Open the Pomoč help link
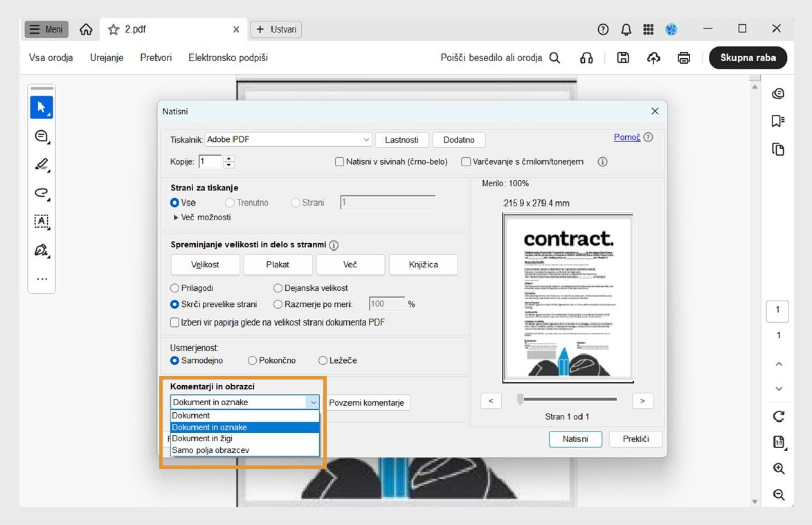 (626, 137)
